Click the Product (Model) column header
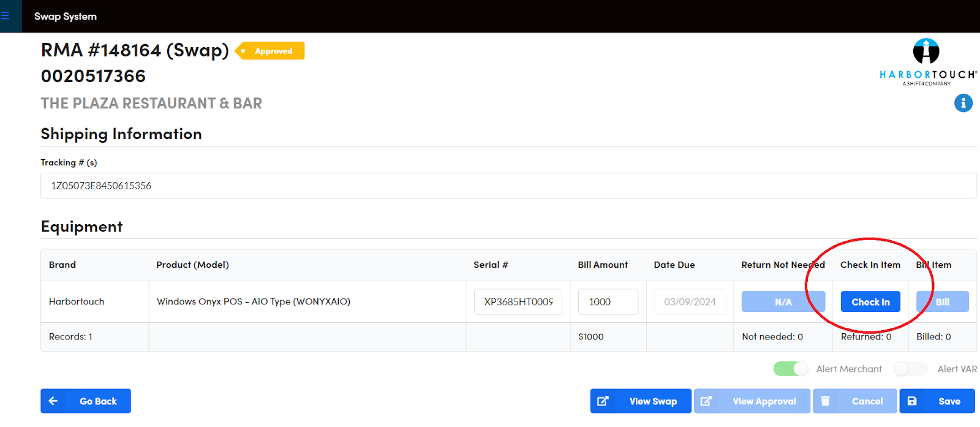The width and height of the screenshot is (980, 427). click(192, 265)
